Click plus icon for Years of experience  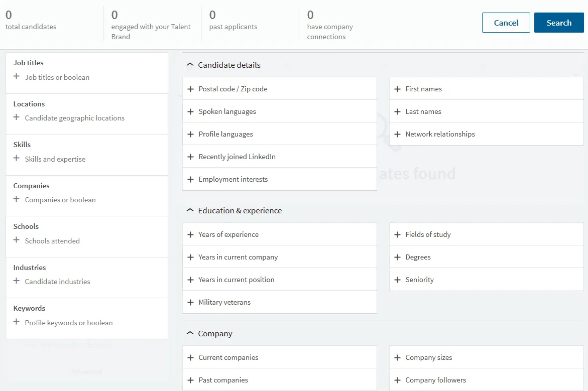[190, 235]
